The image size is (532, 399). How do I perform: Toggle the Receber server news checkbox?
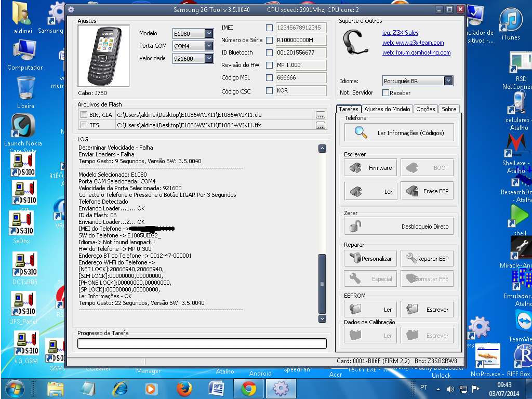pyautogui.click(x=386, y=92)
